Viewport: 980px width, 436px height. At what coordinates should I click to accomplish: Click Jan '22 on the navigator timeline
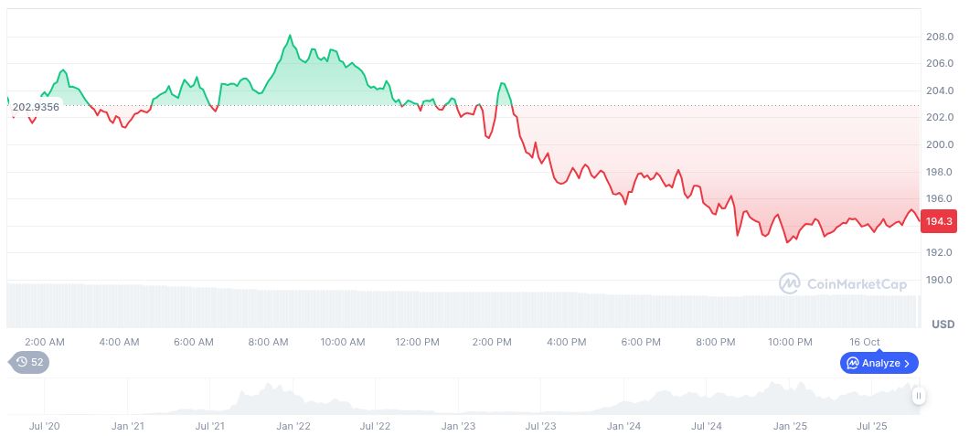(x=293, y=426)
